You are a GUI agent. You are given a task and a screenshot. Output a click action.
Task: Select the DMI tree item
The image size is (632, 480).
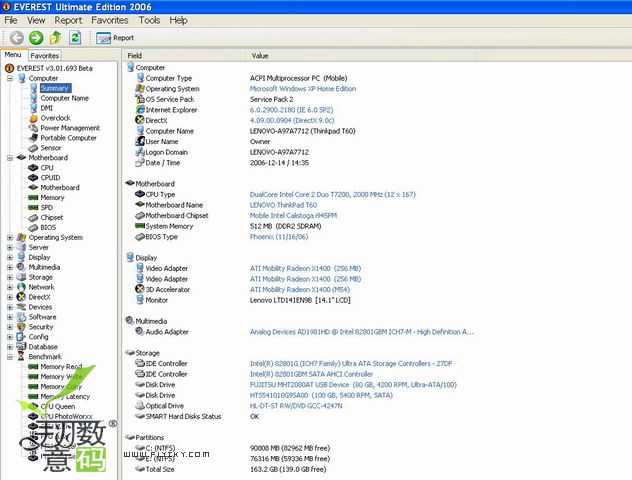coord(46,108)
